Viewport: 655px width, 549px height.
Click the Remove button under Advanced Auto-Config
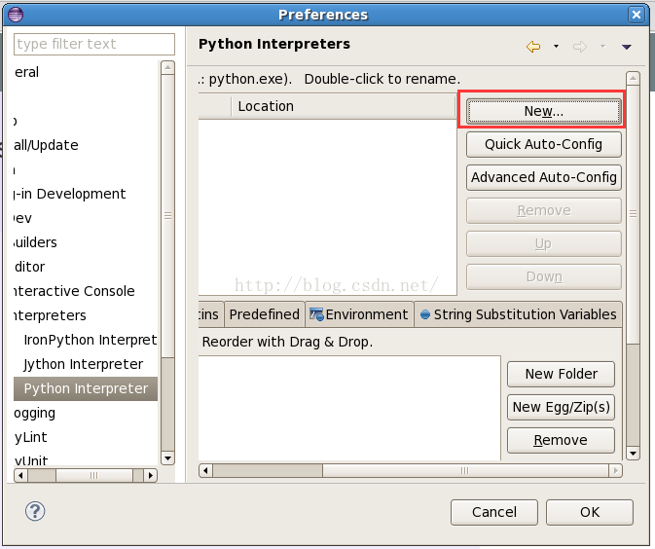(543, 210)
